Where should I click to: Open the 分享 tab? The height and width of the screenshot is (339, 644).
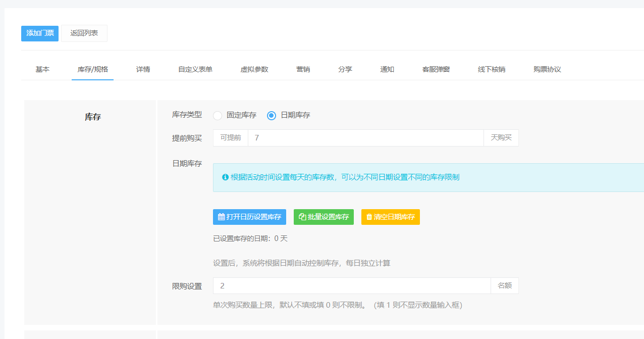(345, 69)
